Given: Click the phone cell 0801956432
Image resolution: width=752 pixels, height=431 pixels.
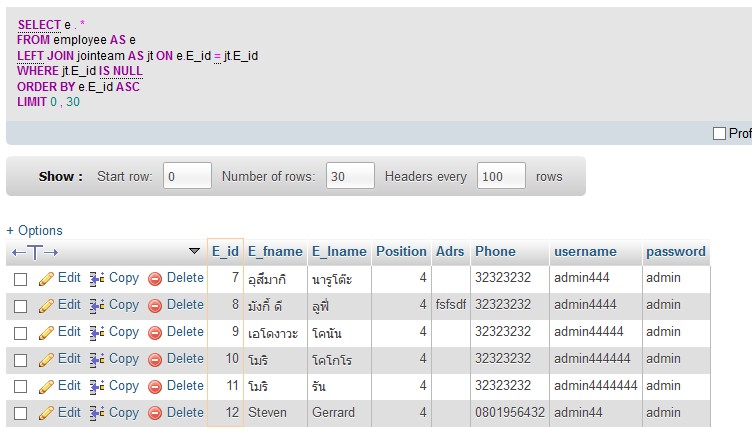Looking at the screenshot, I should point(510,413).
